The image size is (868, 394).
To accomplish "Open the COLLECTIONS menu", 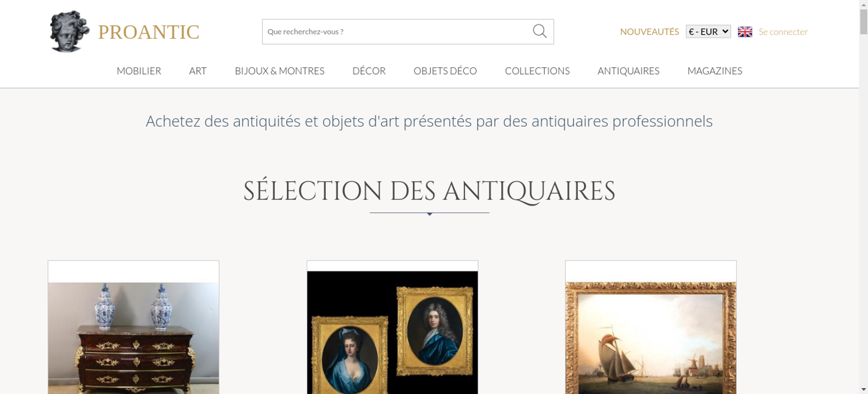I will click(x=537, y=71).
